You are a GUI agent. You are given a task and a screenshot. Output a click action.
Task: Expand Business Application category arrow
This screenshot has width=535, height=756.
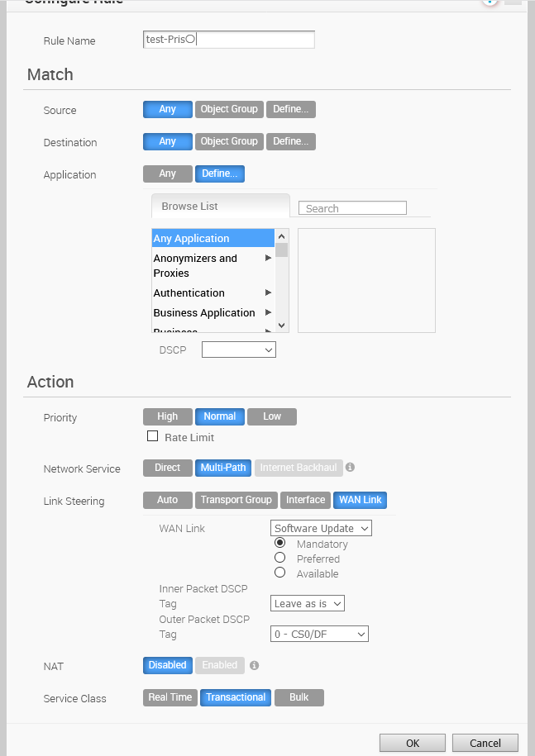point(268,312)
